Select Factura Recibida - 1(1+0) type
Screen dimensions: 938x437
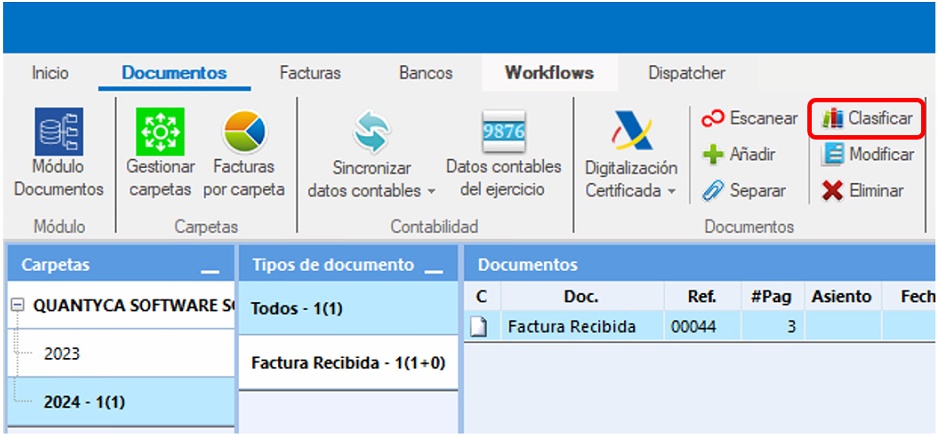348,363
